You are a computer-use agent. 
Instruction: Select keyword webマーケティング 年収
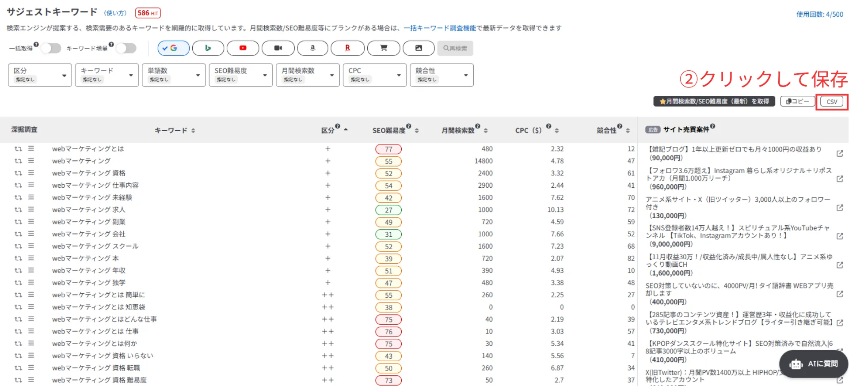[89, 270]
